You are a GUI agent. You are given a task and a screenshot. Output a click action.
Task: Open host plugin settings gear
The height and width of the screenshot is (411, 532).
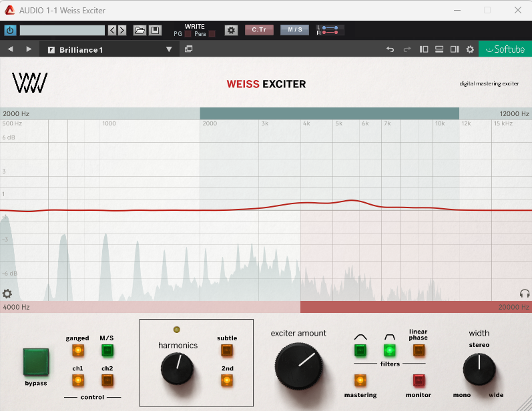tap(231, 30)
